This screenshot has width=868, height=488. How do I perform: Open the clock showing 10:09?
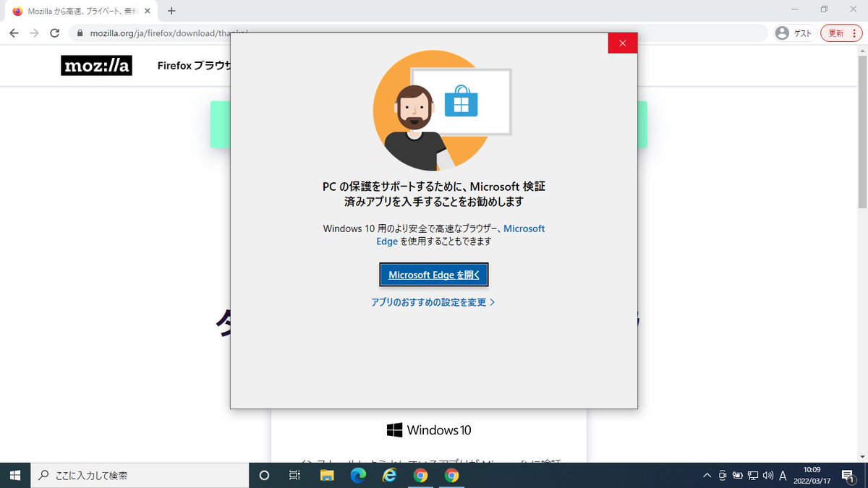[x=812, y=475]
